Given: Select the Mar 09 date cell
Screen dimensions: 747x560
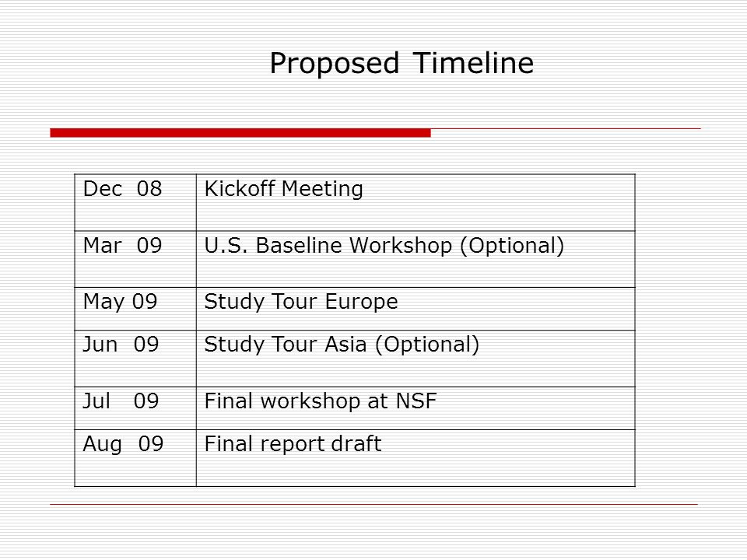Looking at the screenshot, I should (x=135, y=259).
